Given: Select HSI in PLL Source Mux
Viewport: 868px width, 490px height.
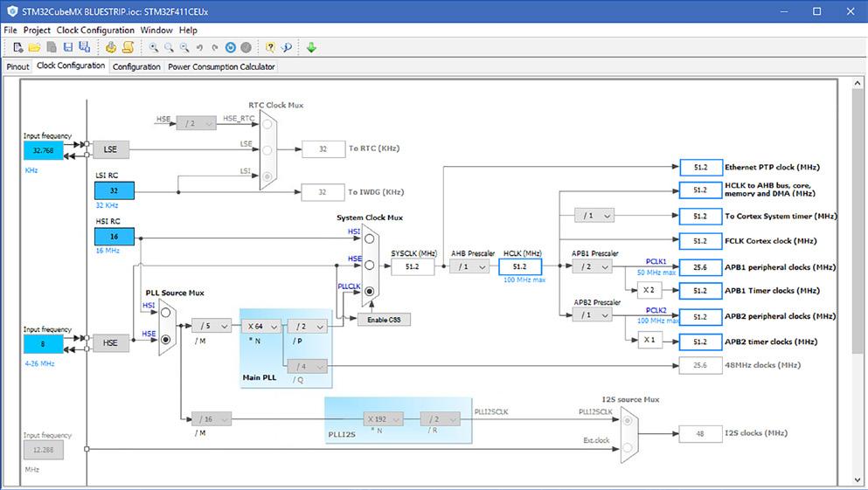Looking at the screenshot, I should [x=165, y=313].
